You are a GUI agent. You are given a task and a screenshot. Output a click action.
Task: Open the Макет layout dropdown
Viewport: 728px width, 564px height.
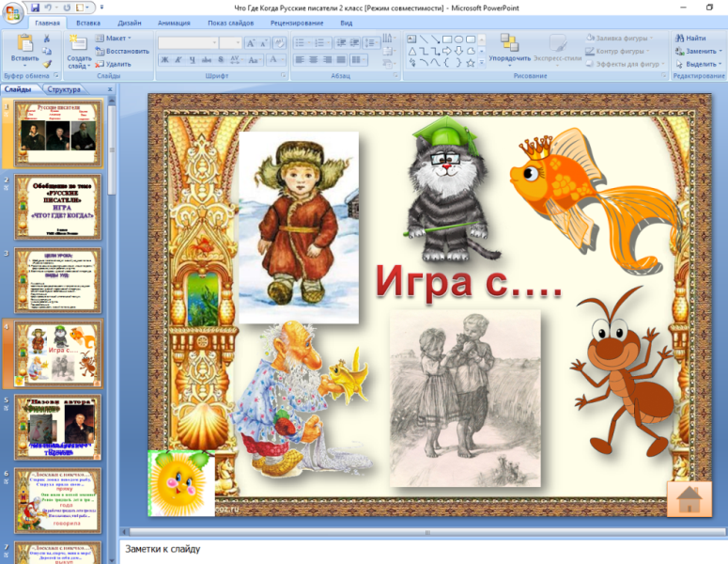pos(114,39)
